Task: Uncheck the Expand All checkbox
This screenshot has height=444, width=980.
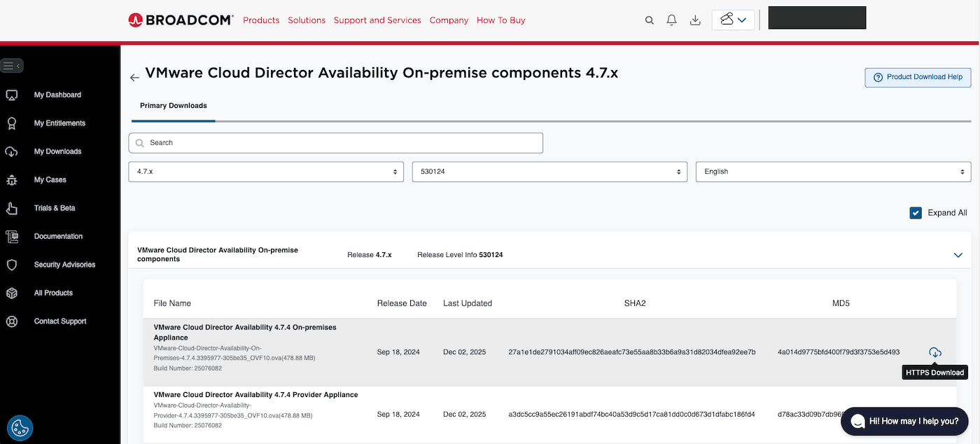Action: point(916,213)
